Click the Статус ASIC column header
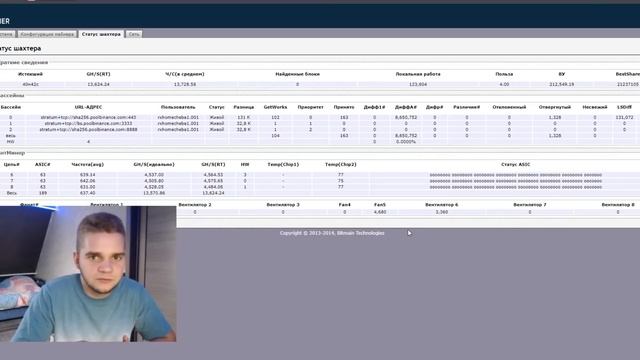The width and height of the screenshot is (640, 360). pyautogui.click(x=516, y=164)
